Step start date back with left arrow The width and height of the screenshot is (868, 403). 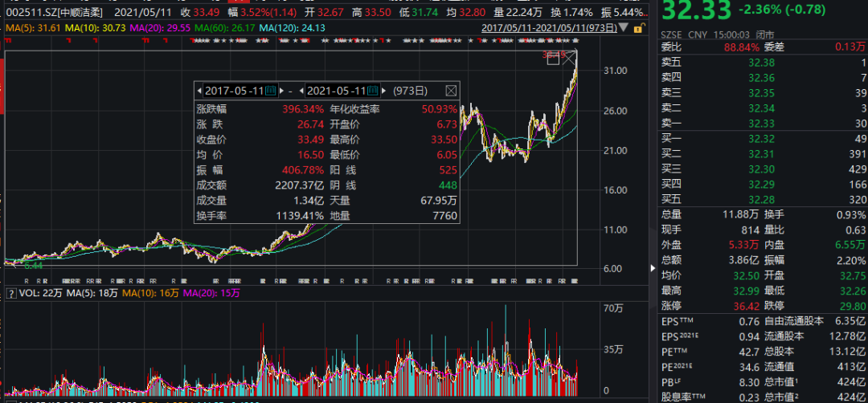pos(200,91)
